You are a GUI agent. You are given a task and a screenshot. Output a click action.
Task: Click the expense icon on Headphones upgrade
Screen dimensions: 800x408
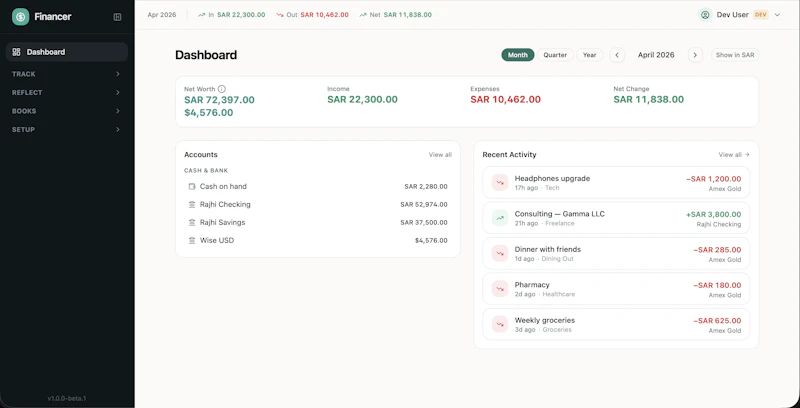(x=500, y=183)
